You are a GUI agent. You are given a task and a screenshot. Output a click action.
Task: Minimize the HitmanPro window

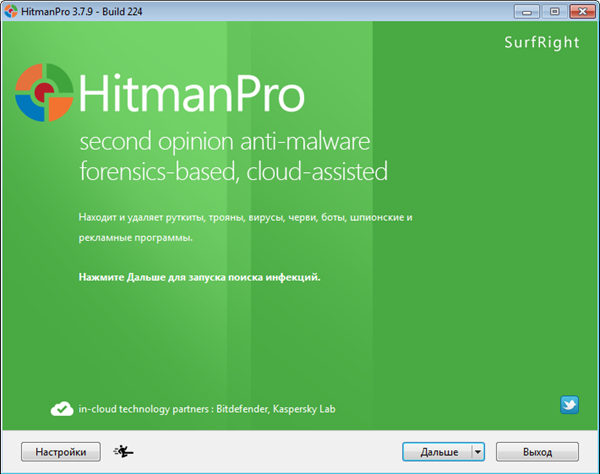click(x=520, y=10)
